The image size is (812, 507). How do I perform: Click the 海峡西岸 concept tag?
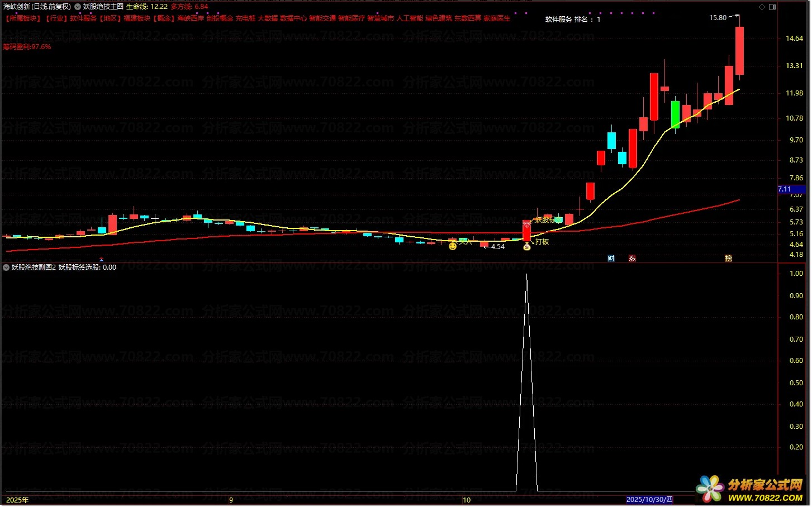[191, 18]
